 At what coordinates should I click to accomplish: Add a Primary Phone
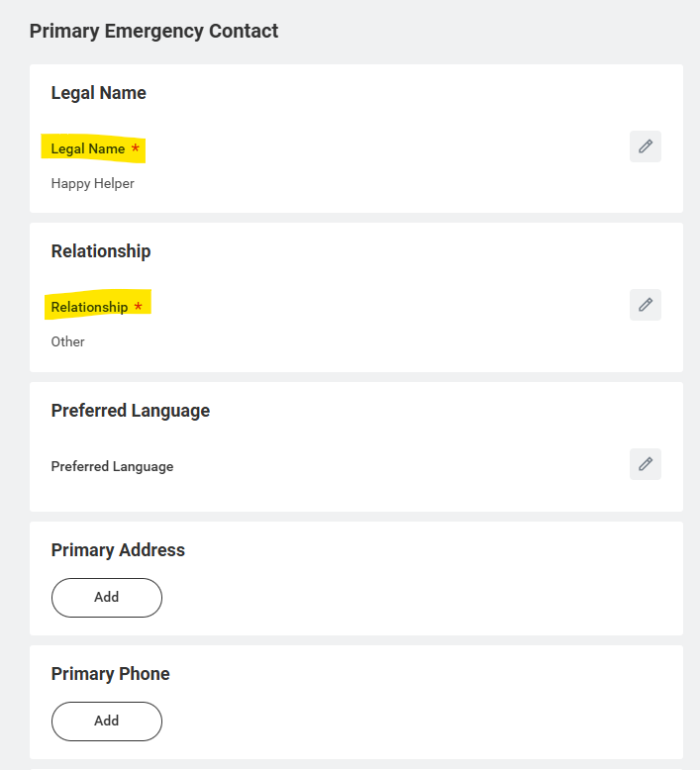tap(106, 722)
